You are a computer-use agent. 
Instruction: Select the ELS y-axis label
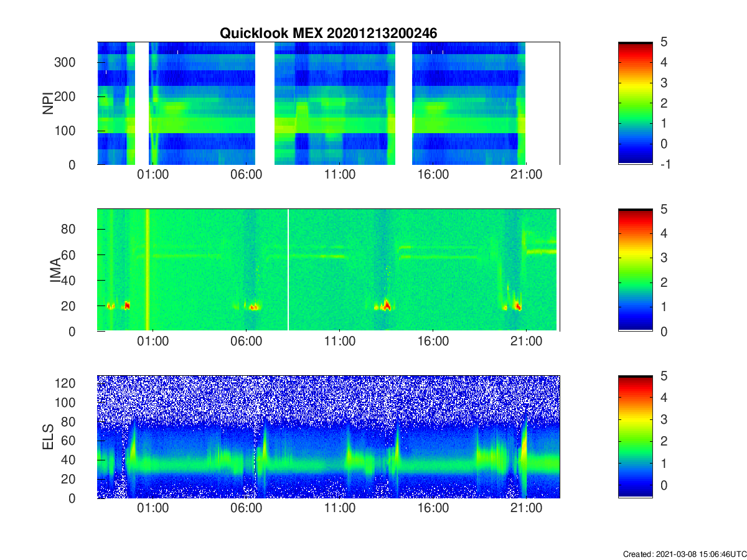coord(47,437)
